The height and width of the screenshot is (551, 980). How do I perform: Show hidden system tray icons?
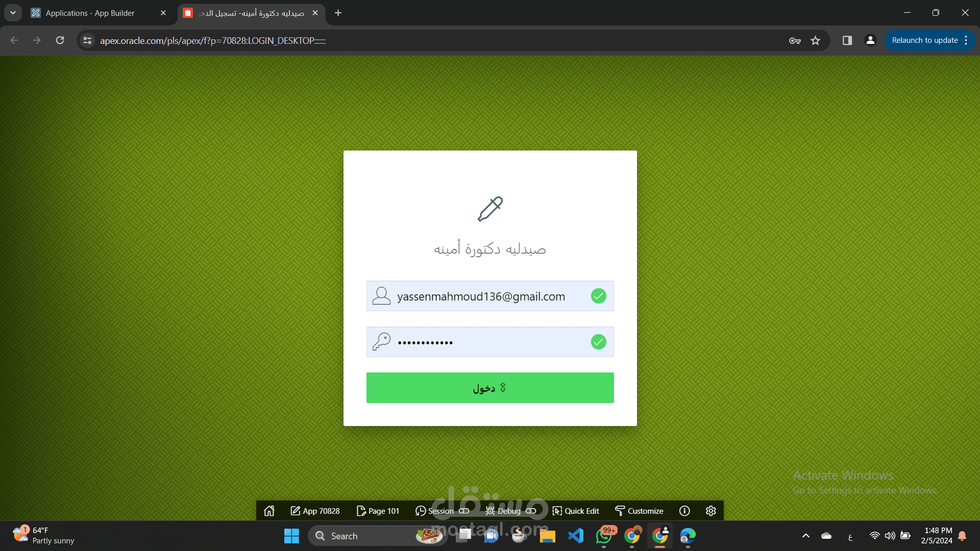[805, 536]
